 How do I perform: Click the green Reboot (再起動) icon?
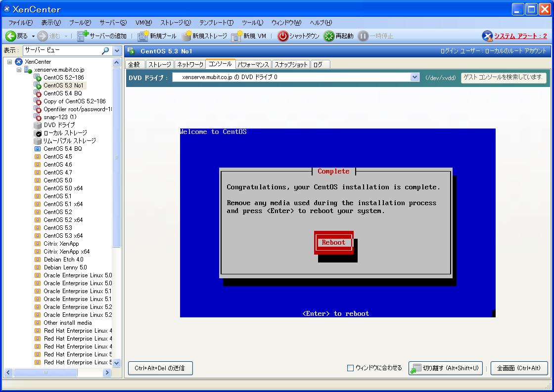329,36
